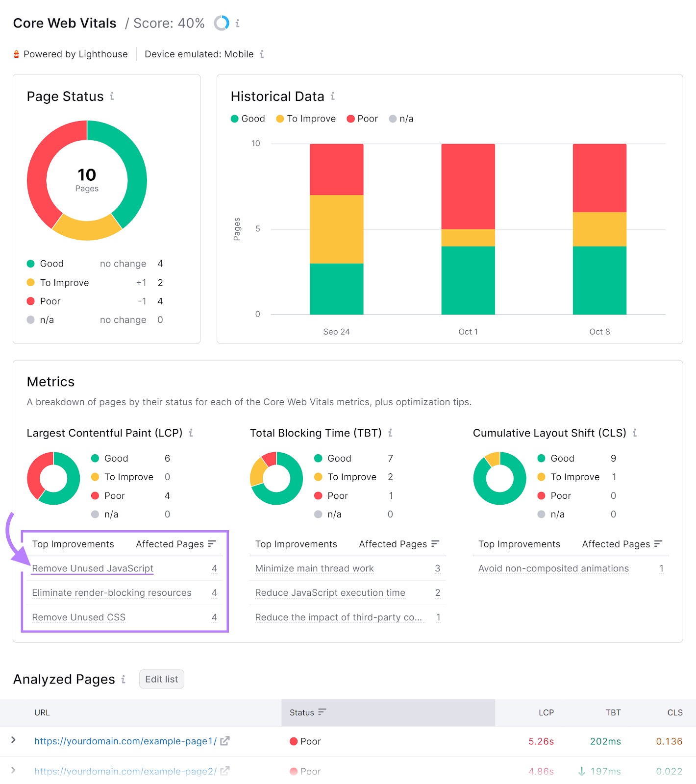This screenshot has height=784, width=696.
Task: Expand the example-page1 row
Action: point(14,740)
